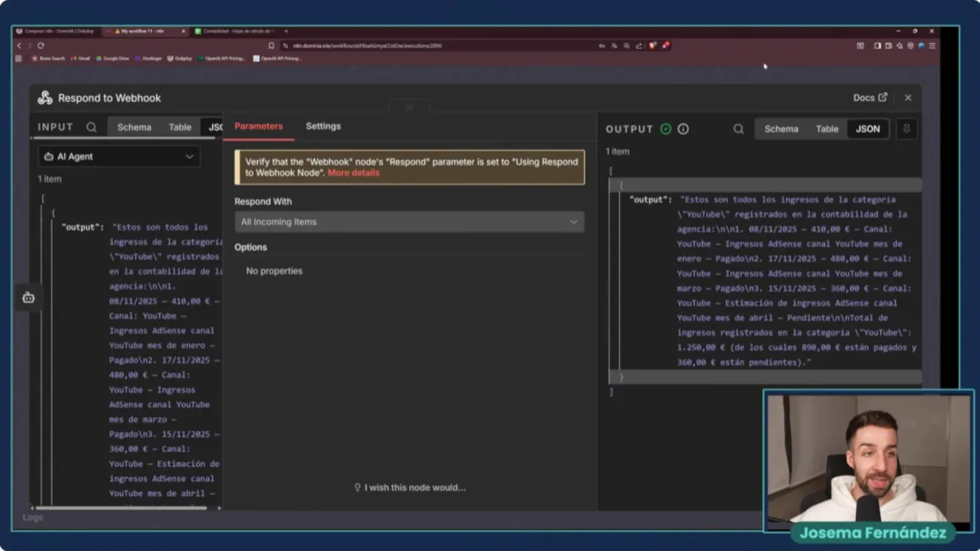The height and width of the screenshot is (551, 980).
Task: Click the Respond With label
Action: point(263,202)
